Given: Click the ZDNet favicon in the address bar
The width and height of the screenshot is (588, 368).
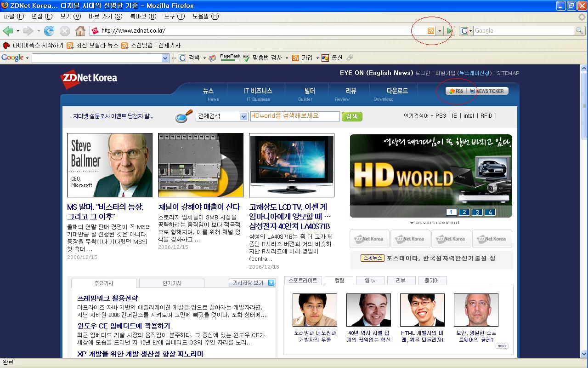Looking at the screenshot, I should (95, 31).
